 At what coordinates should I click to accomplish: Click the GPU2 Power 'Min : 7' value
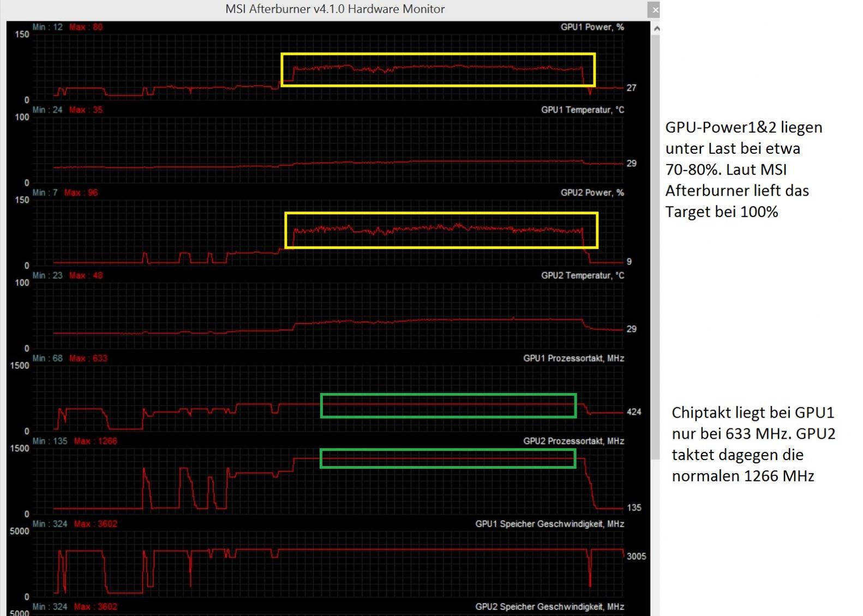pos(45,192)
